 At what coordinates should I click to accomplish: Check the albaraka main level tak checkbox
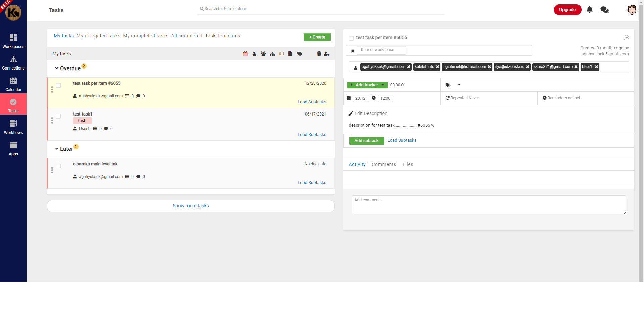[58, 166]
